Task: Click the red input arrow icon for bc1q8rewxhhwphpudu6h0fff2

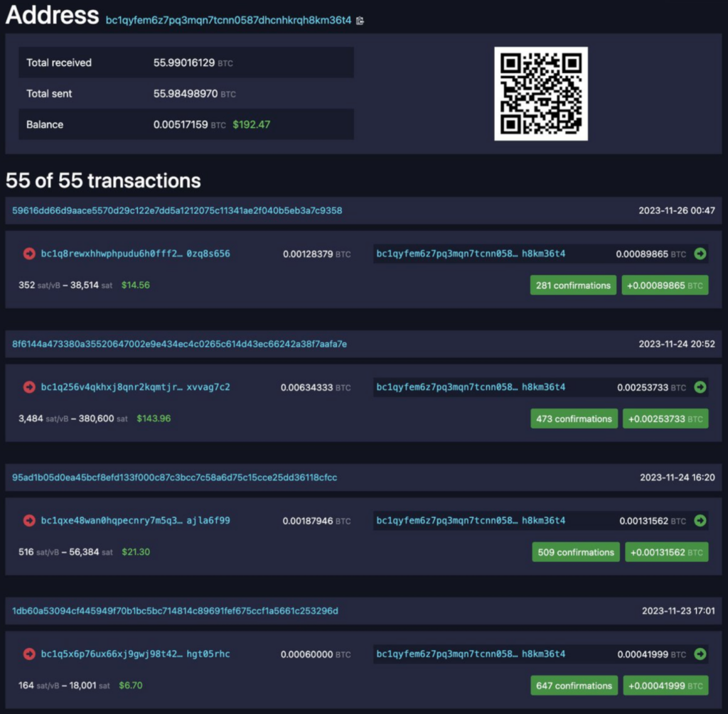Action: click(29, 254)
